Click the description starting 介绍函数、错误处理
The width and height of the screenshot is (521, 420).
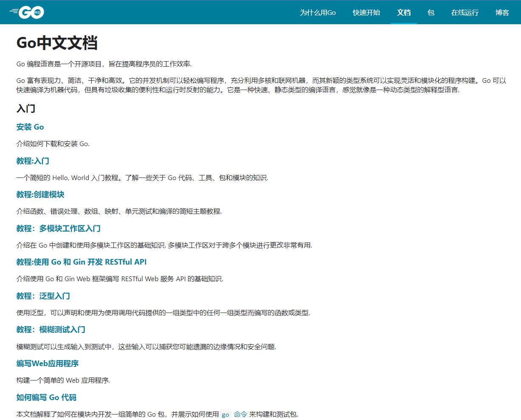[119, 211]
